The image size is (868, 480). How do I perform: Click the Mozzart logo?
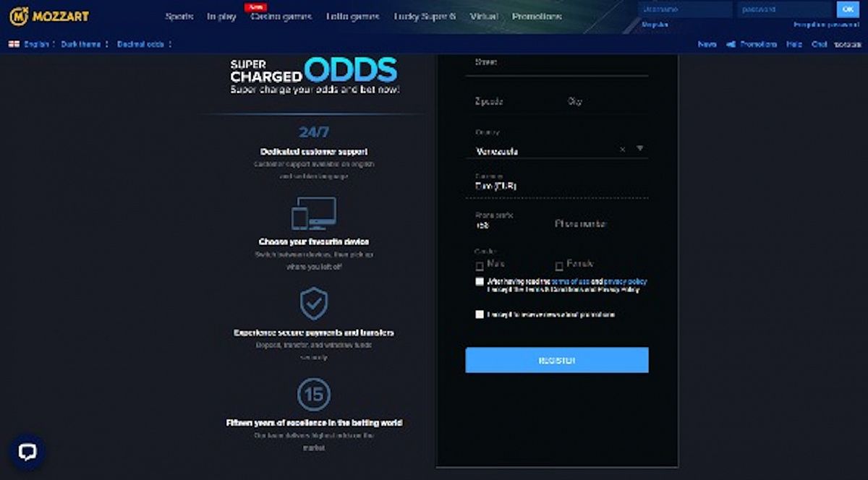click(49, 15)
